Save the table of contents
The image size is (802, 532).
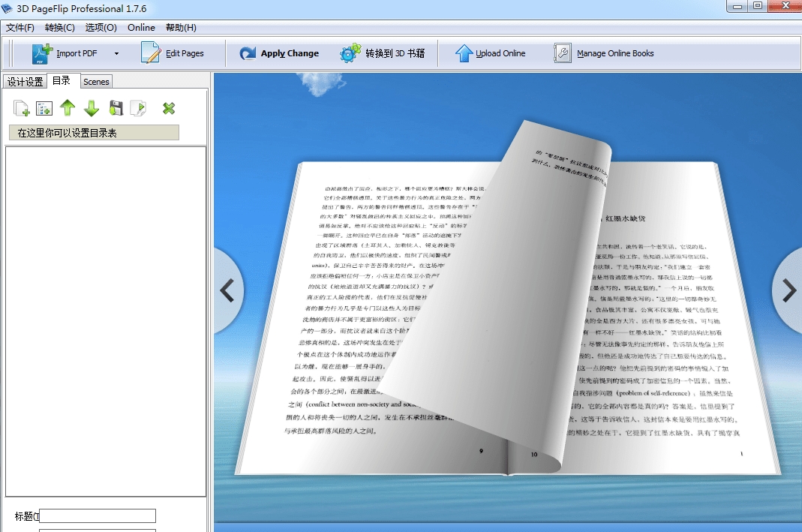point(116,108)
